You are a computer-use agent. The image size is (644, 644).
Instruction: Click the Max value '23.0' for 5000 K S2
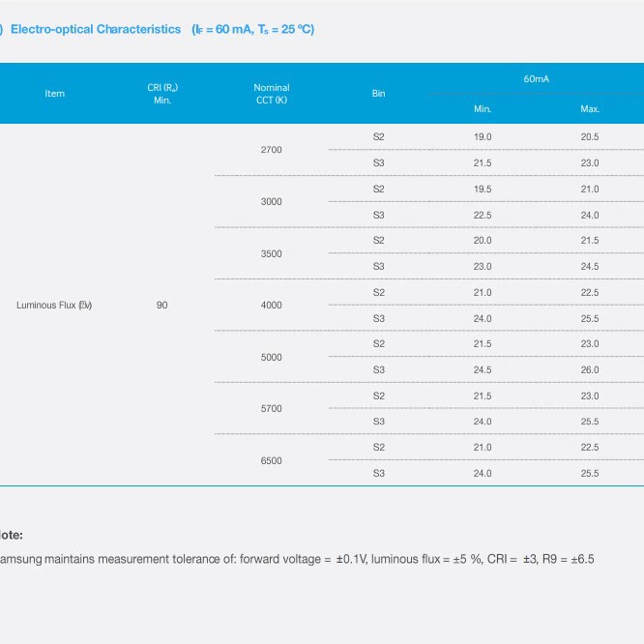click(590, 344)
